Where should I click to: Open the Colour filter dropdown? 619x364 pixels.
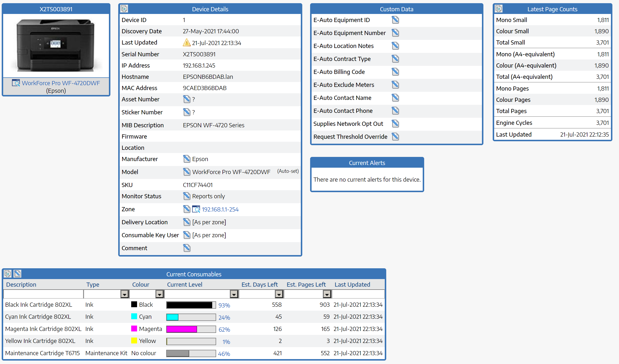(160, 294)
